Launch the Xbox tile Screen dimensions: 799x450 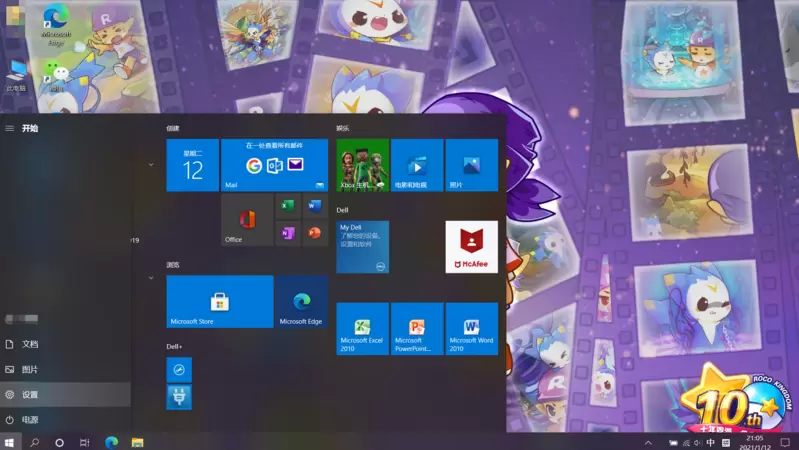(363, 165)
